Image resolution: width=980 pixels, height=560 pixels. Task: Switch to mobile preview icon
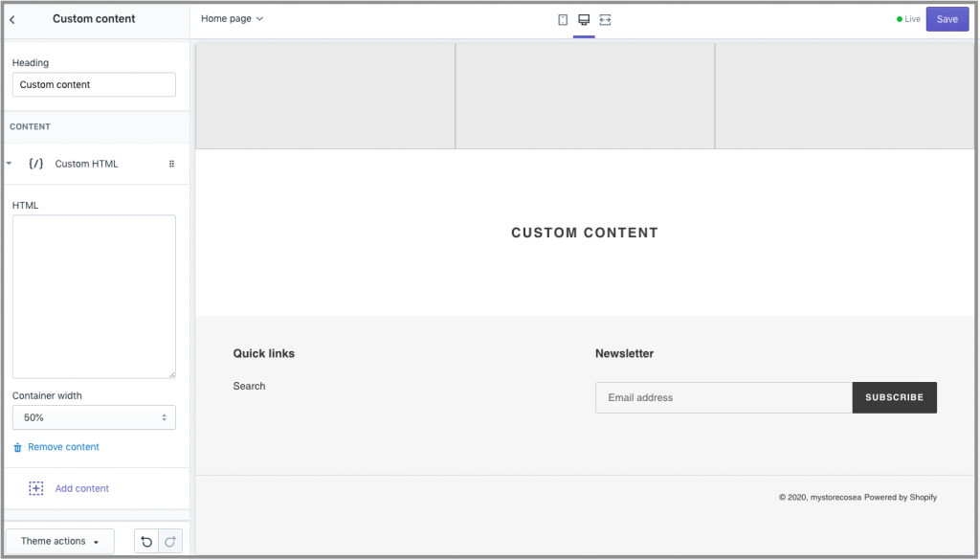tap(563, 19)
